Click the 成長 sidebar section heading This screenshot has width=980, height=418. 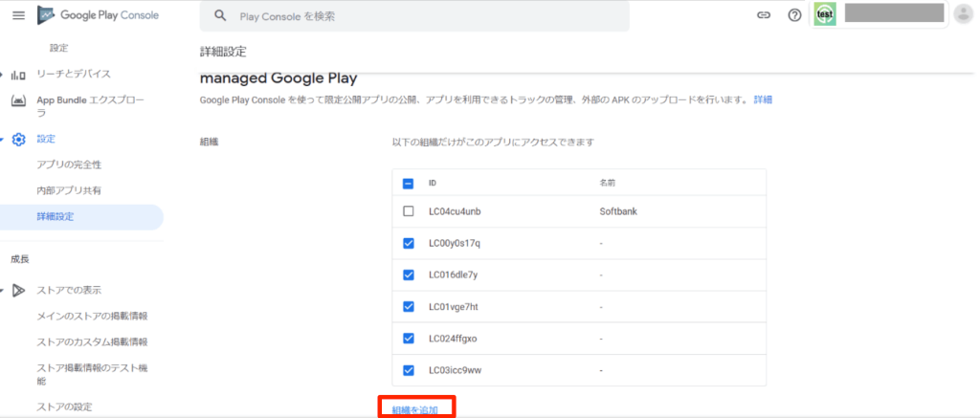point(20,258)
